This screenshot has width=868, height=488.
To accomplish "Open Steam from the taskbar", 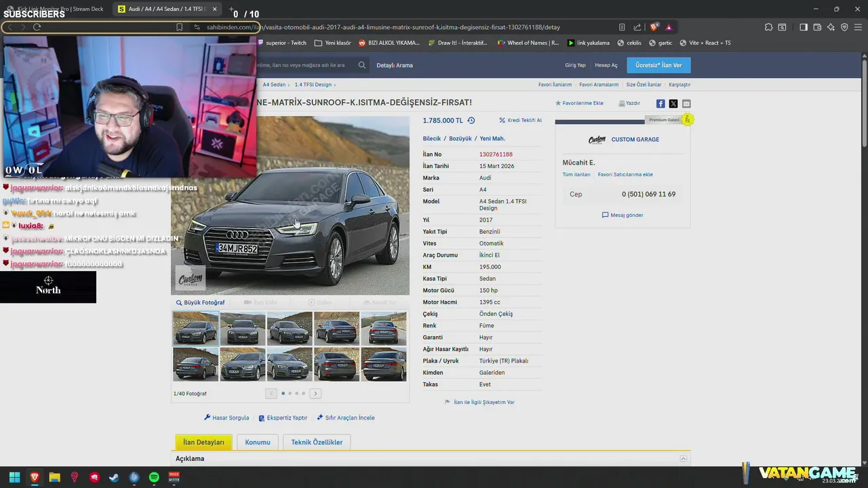I will [114, 478].
